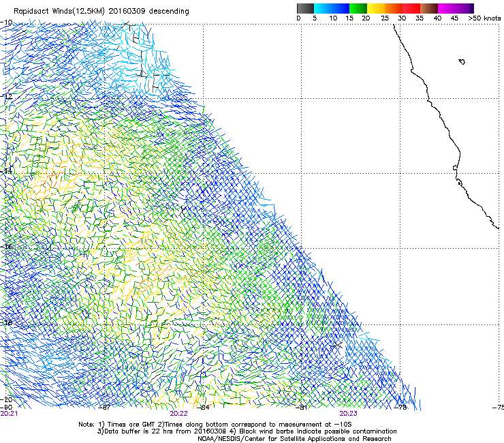The width and height of the screenshot is (504, 443).
Task: Click the purple '20:21' time label
Action: [9, 414]
